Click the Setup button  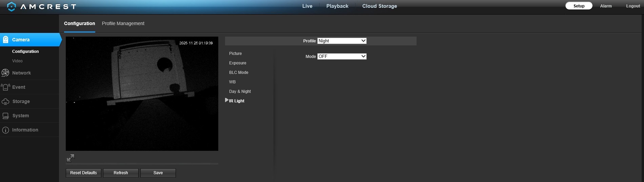[579, 6]
